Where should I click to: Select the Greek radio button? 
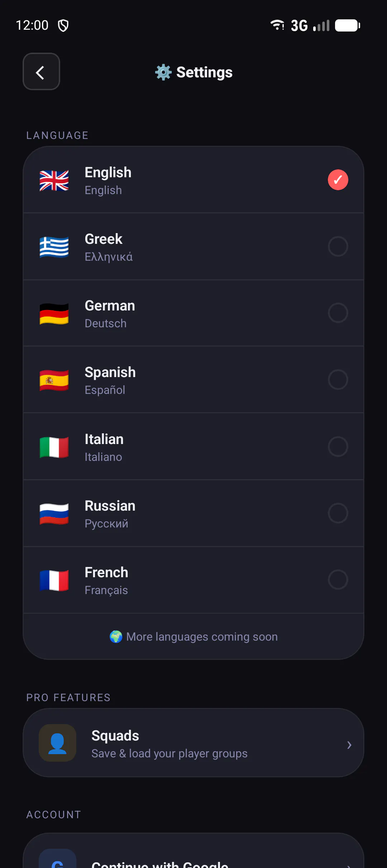338,246
